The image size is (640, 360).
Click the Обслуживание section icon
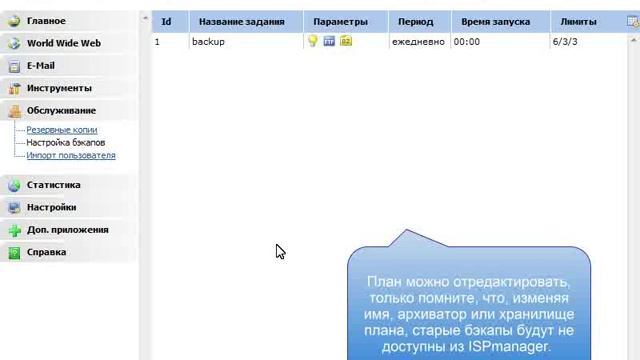click(14, 111)
